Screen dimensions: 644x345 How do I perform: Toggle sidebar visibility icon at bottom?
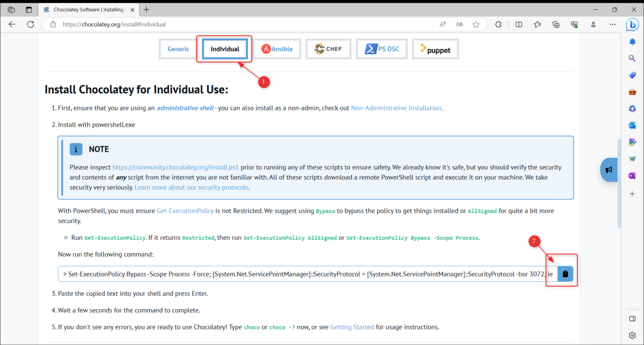coord(632,319)
